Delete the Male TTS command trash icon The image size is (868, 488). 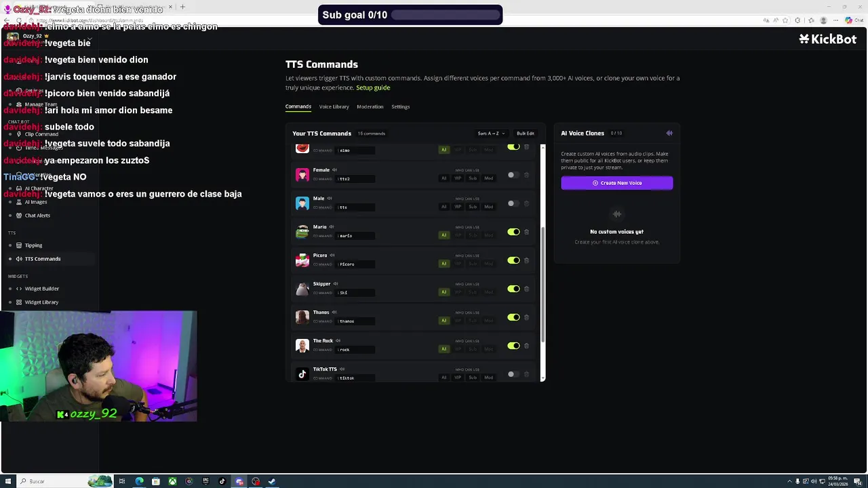tap(526, 203)
